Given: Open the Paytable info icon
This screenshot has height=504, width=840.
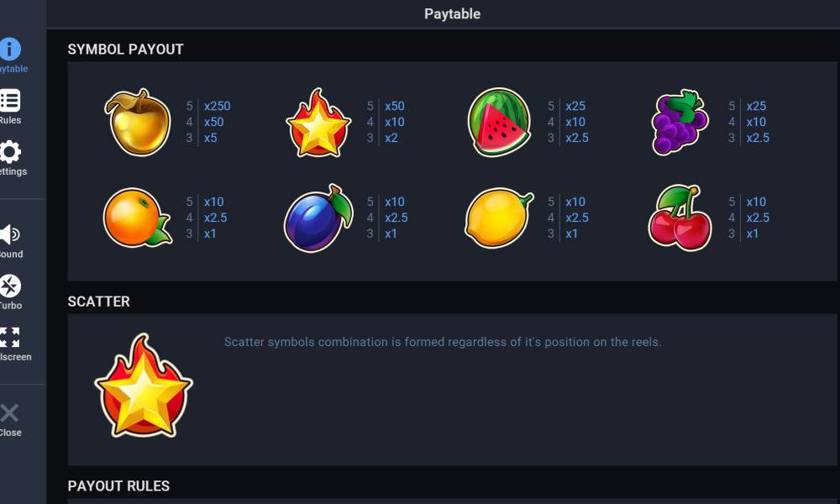Looking at the screenshot, I should (10, 50).
